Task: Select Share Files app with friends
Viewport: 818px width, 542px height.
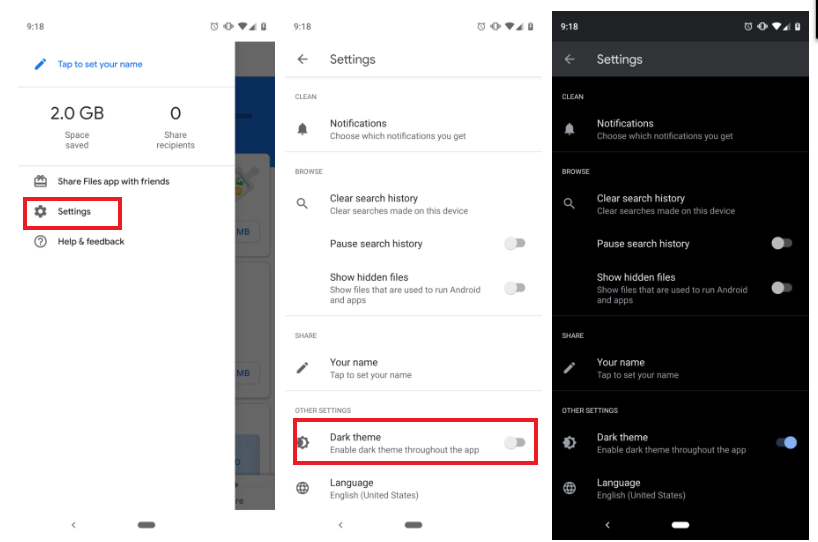Action: 113,182
